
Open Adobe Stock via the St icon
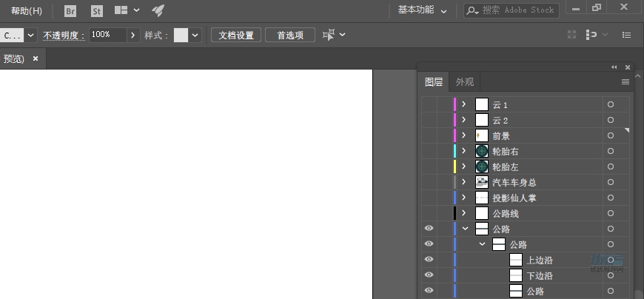[x=97, y=10]
